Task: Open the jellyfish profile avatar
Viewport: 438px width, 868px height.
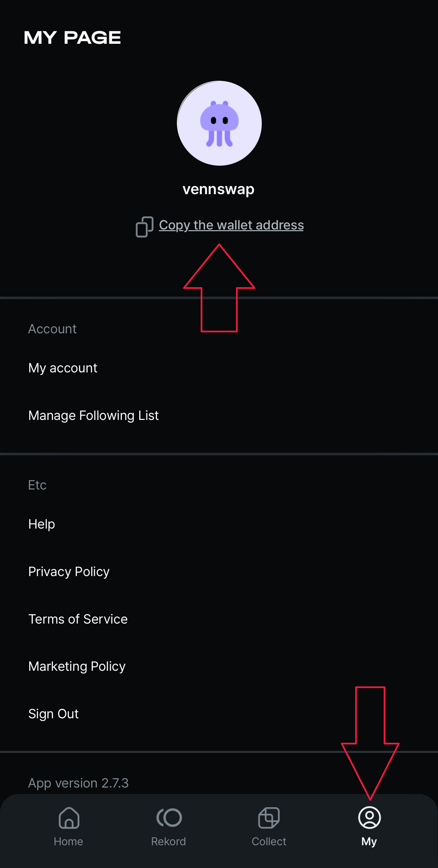Action: tap(219, 123)
